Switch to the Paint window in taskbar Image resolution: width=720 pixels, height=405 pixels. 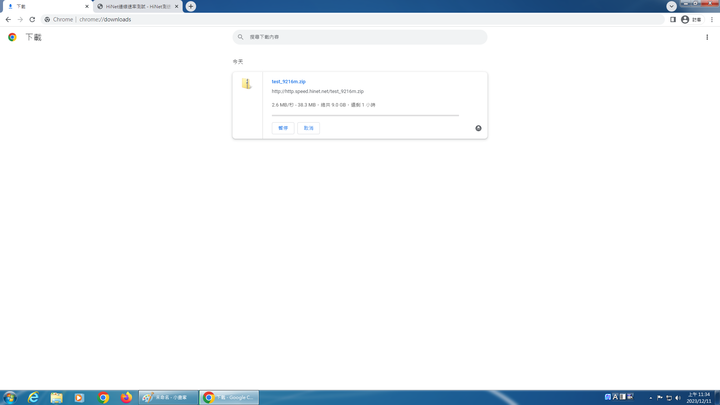(169, 398)
